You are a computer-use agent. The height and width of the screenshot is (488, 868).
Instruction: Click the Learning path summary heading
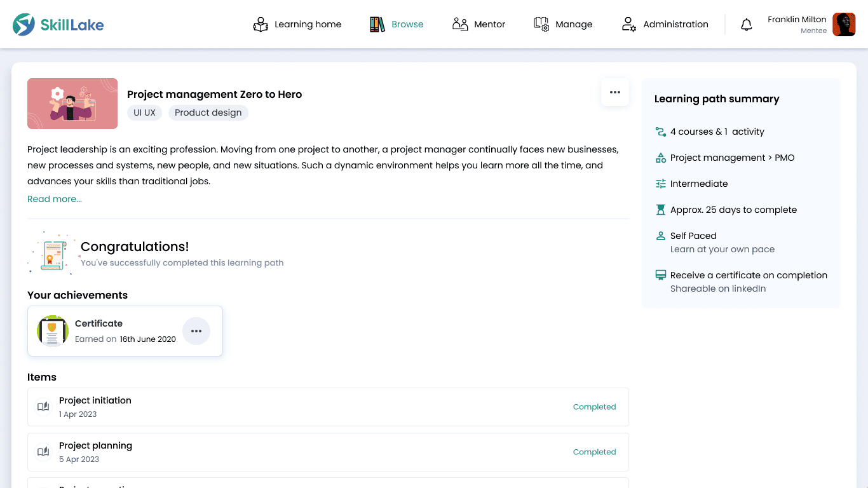717,99
